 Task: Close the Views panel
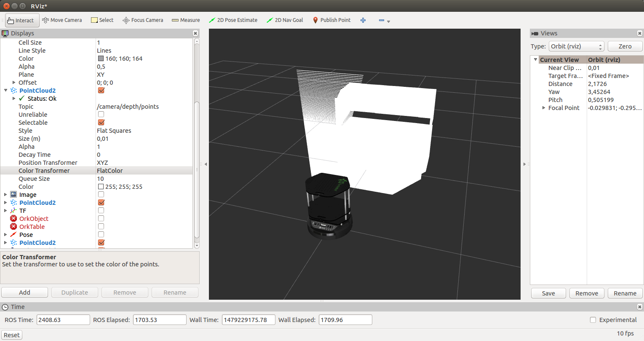[x=640, y=33]
